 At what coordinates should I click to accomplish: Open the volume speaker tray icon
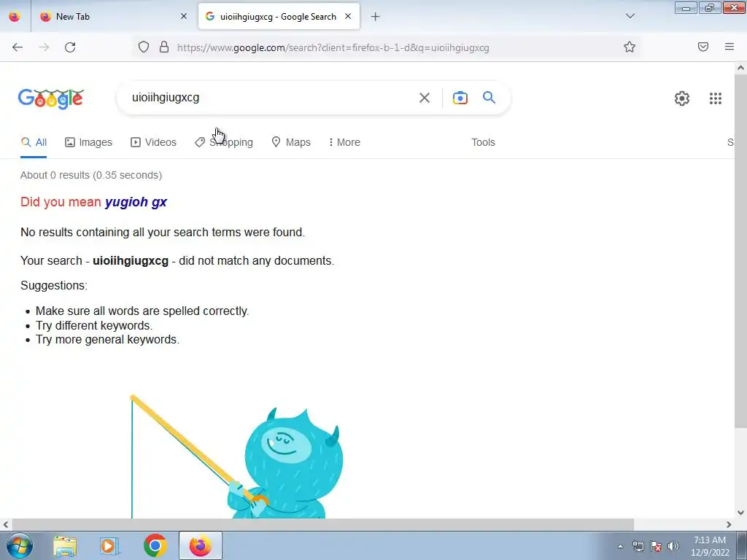click(x=673, y=546)
